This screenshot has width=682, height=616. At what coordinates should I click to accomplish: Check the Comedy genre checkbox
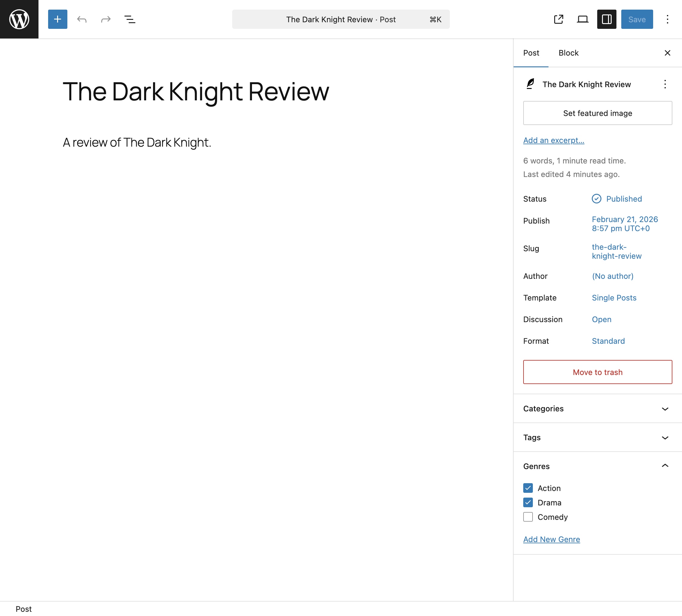(528, 517)
